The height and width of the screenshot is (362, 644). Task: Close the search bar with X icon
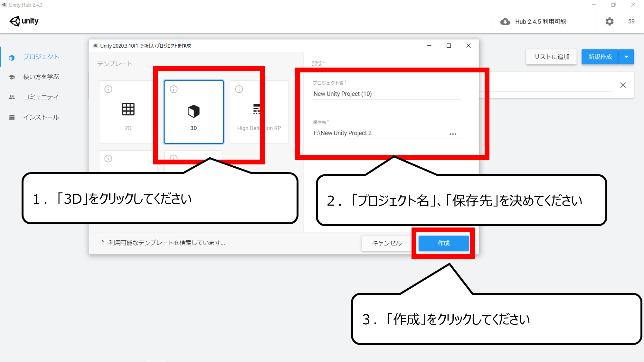tap(623, 85)
